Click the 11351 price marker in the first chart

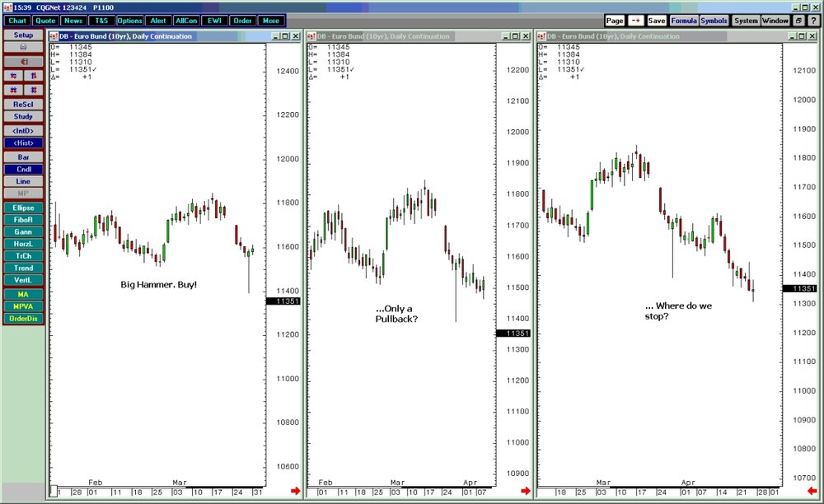click(283, 301)
